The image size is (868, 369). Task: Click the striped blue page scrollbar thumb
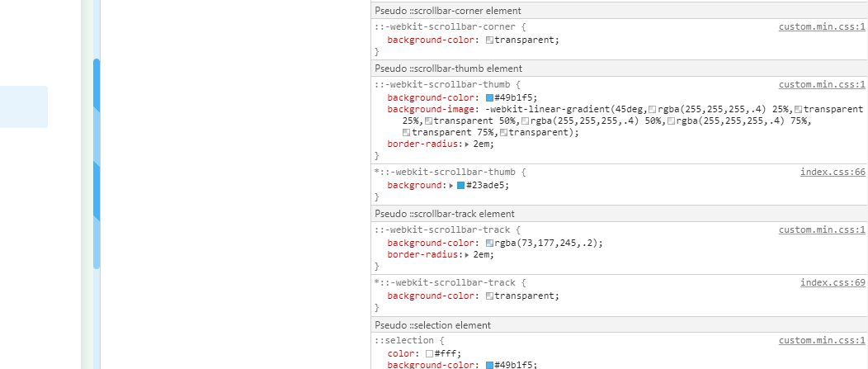click(97, 163)
